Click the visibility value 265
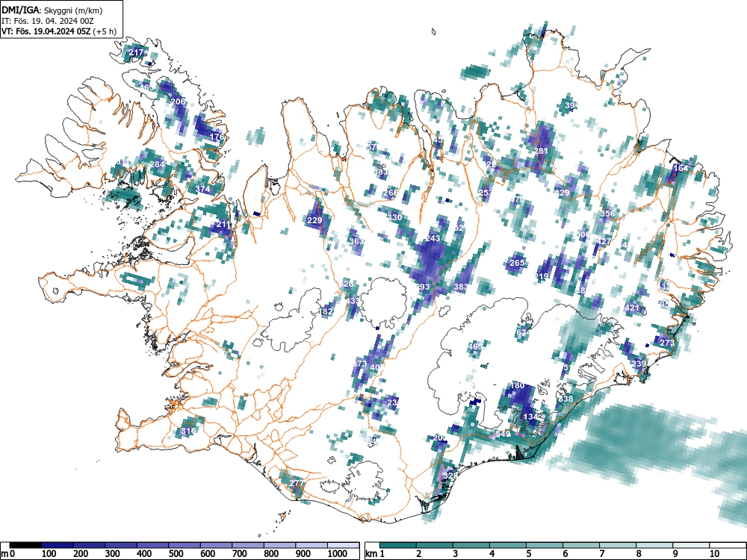The width and height of the screenshot is (747, 560). click(x=517, y=263)
